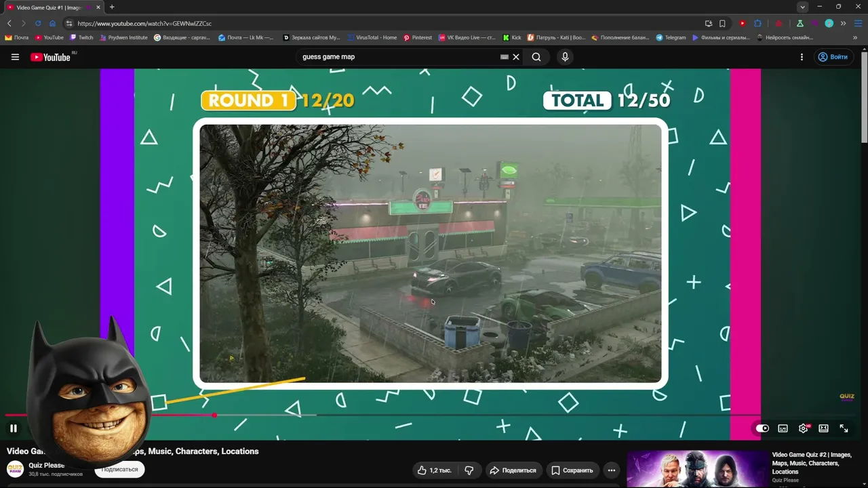Open the Quiz Please channel avatar
The height and width of the screenshot is (488, 868).
coord(15,469)
